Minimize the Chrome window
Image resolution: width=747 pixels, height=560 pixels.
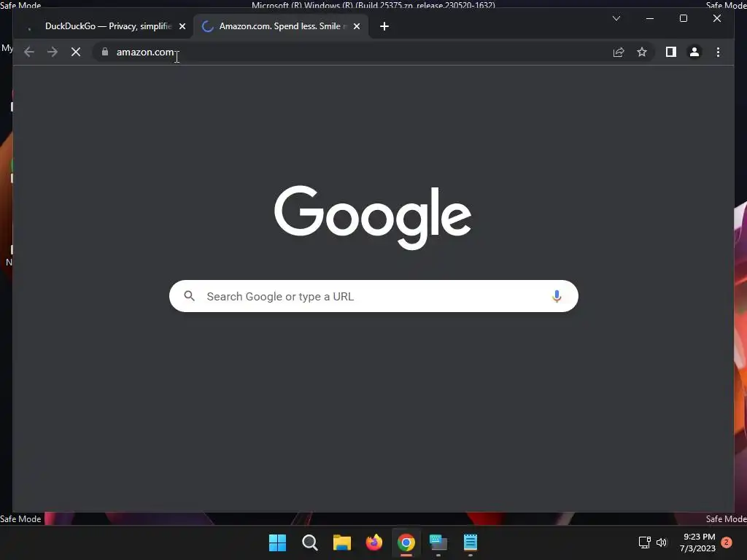(650, 18)
